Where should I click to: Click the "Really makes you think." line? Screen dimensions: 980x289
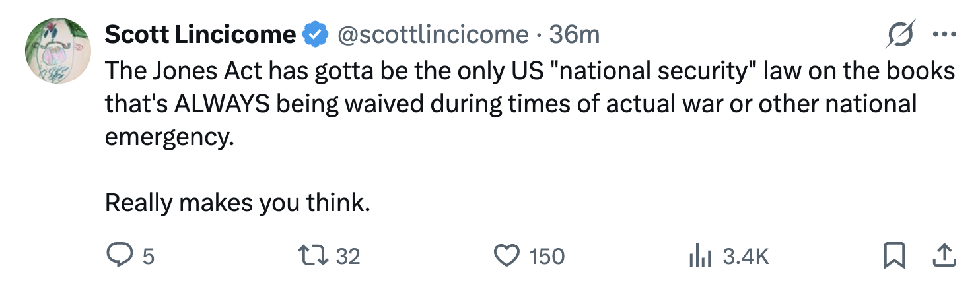pyautogui.click(x=237, y=203)
